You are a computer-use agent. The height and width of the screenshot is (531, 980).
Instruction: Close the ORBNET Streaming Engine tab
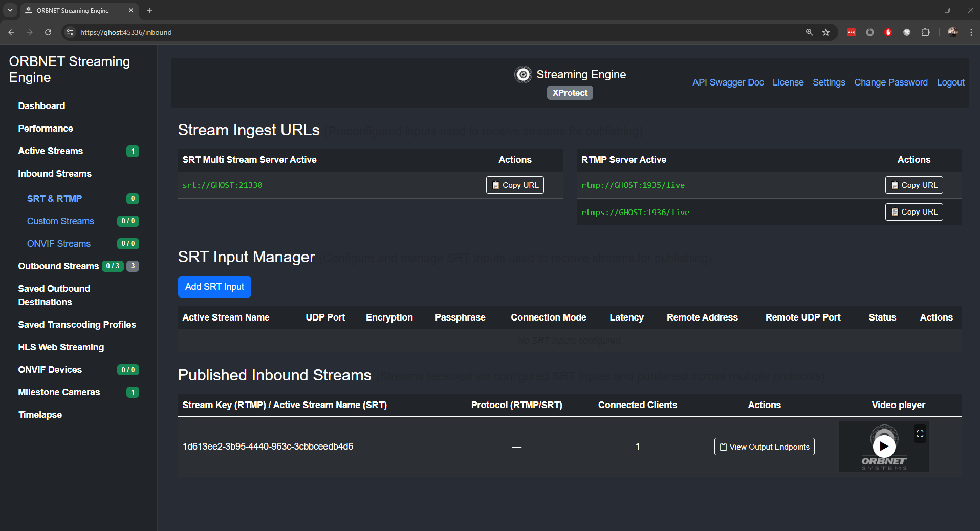(x=131, y=10)
